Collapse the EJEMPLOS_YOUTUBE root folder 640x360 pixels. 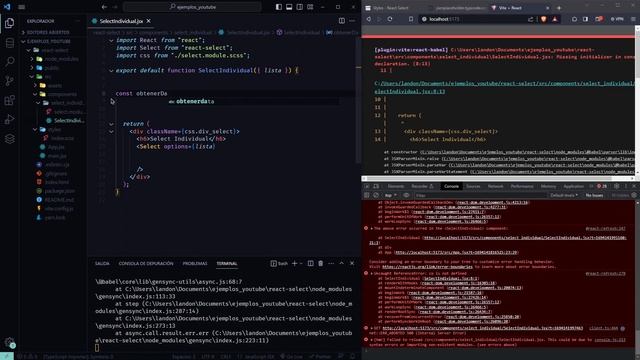pos(48,41)
